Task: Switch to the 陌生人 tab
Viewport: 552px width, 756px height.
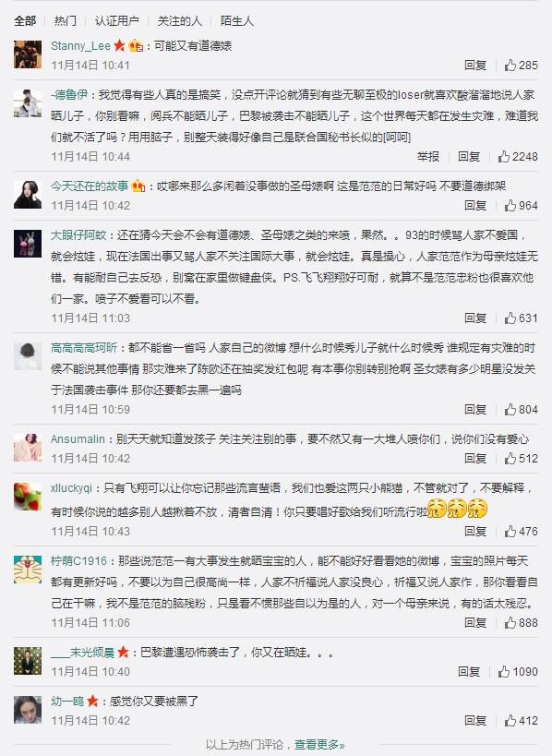Action: pyautogui.click(x=236, y=20)
